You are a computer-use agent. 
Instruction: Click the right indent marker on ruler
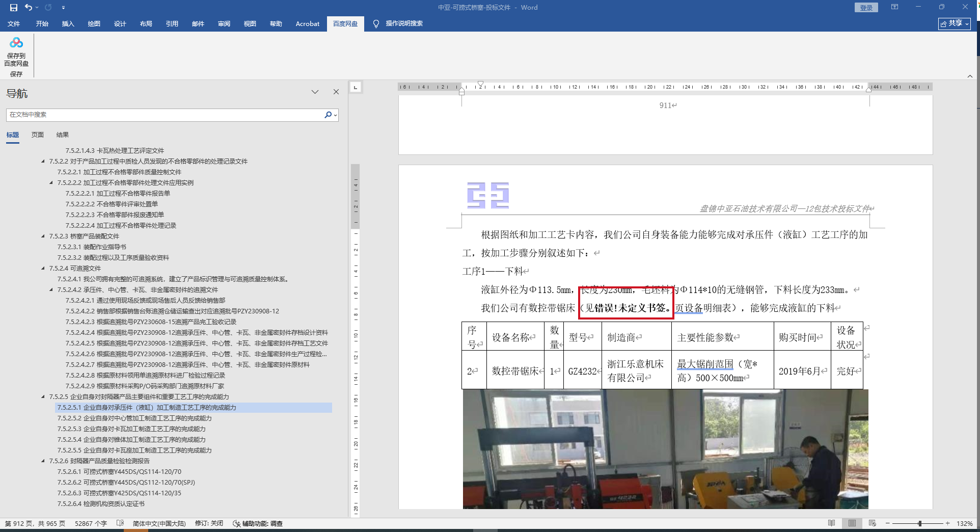click(x=868, y=90)
